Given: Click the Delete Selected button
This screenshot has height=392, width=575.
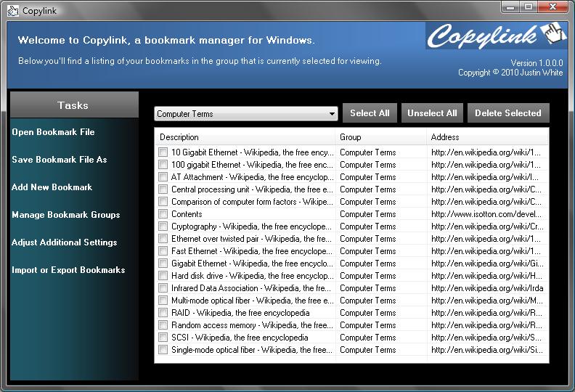Looking at the screenshot, I should click(508, 113).
